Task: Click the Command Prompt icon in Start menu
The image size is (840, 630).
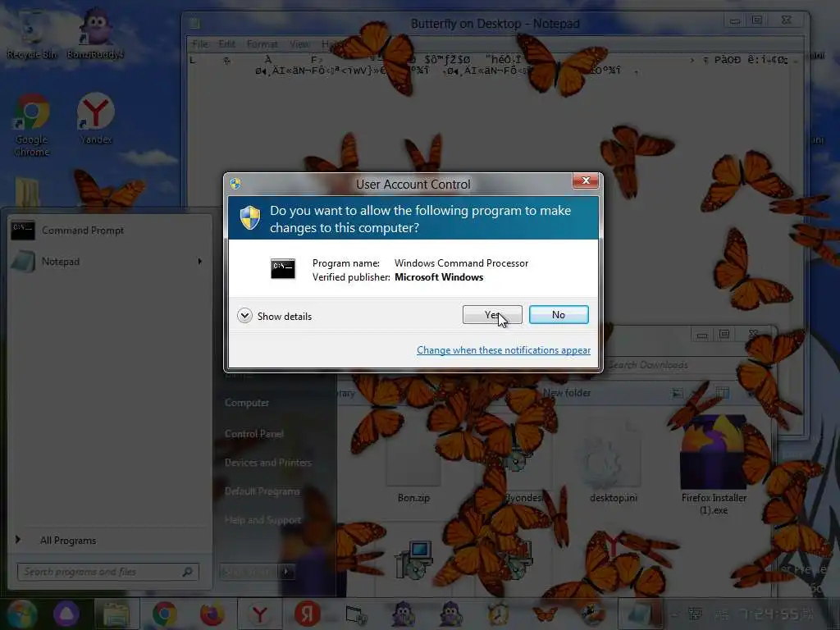Action: [x=23, y=231]
